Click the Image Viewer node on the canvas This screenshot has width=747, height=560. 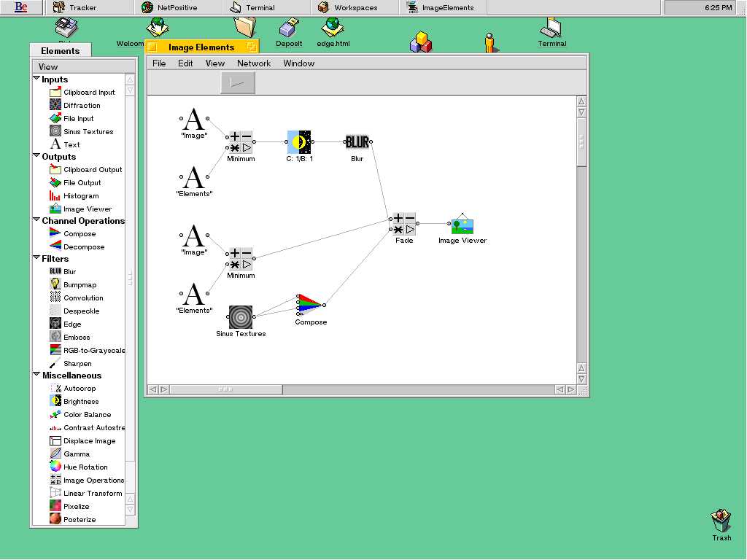[462, 226]
